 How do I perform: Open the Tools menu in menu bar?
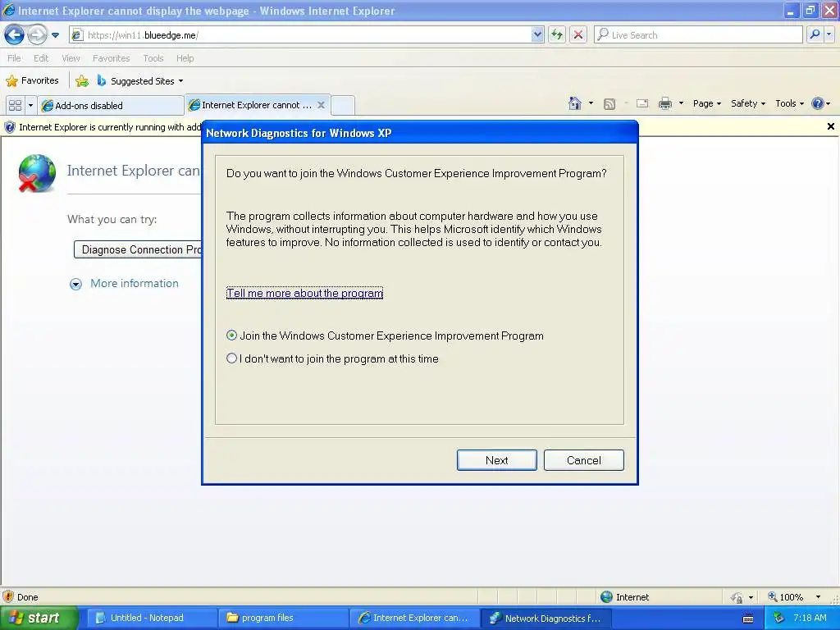point(153,58)
